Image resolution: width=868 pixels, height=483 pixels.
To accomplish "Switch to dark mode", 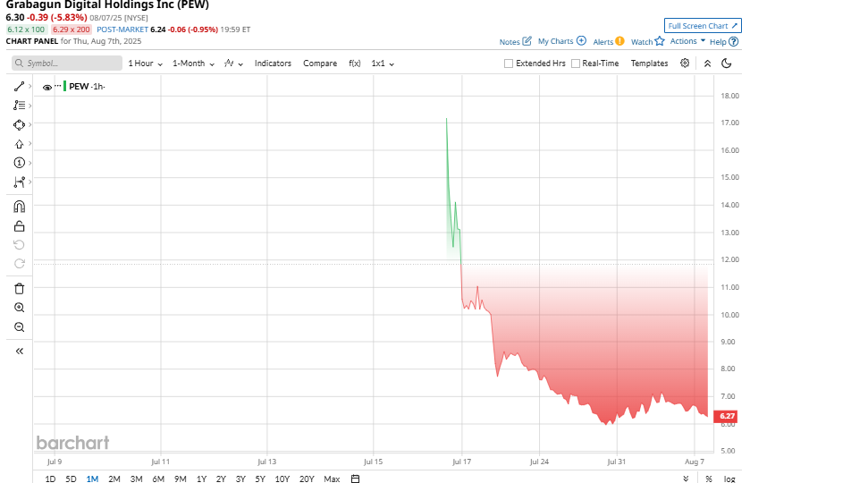I will coord(727,64).
